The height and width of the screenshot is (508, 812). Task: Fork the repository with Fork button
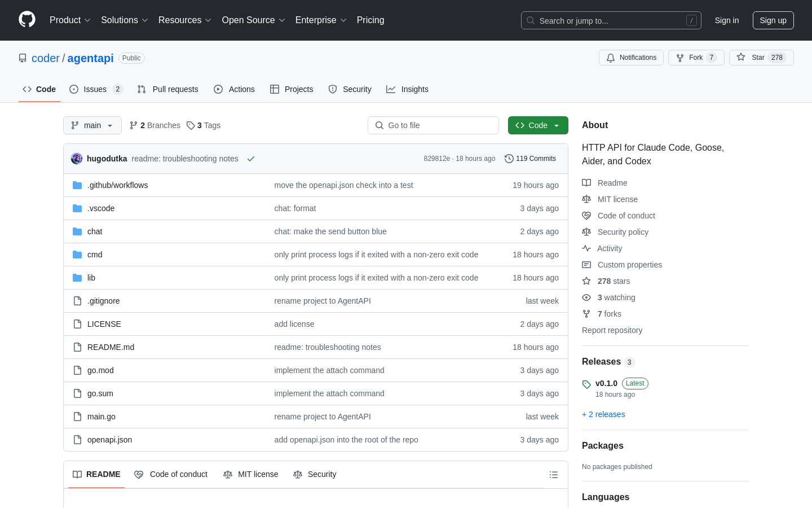(x=696, y=58)
